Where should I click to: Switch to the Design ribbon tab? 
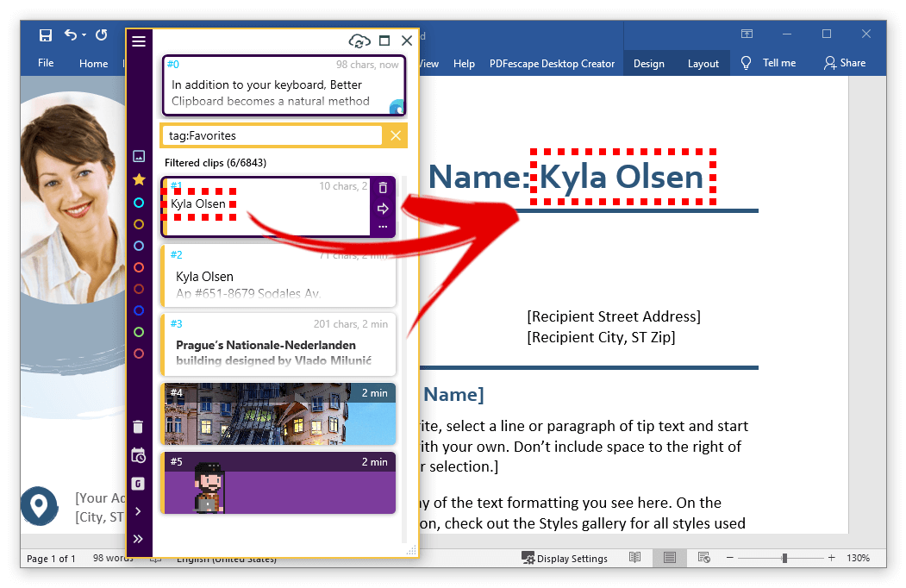click(649, 64)
